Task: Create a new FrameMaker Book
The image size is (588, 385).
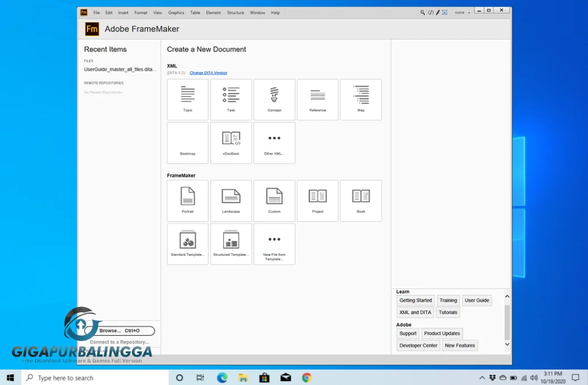Action: [x=361, y=201]
